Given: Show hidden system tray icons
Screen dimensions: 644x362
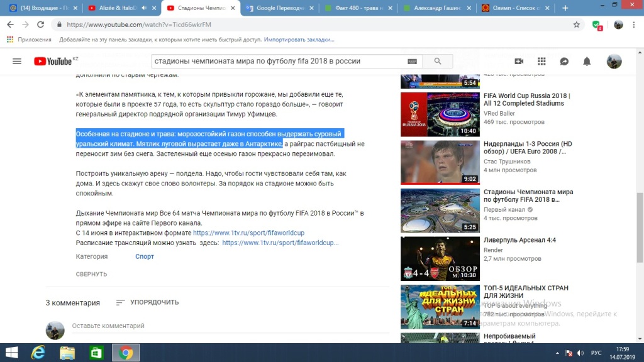Looking at the screenshot, I should pos(557,353).
